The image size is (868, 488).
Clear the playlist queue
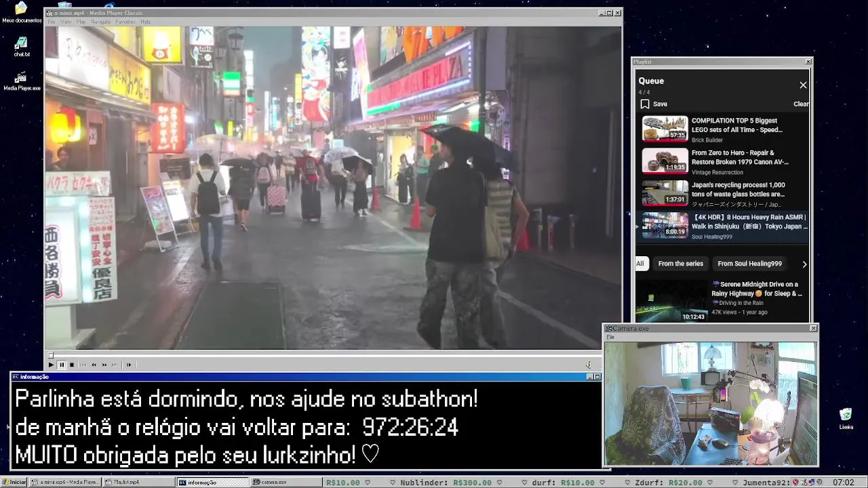(x=801, y=104)
